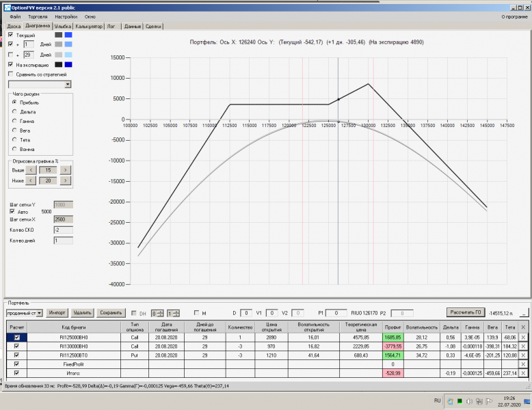Decrease the Ниже percentage with left arrow
Viewport: 532px width, 410px height.
31,180
